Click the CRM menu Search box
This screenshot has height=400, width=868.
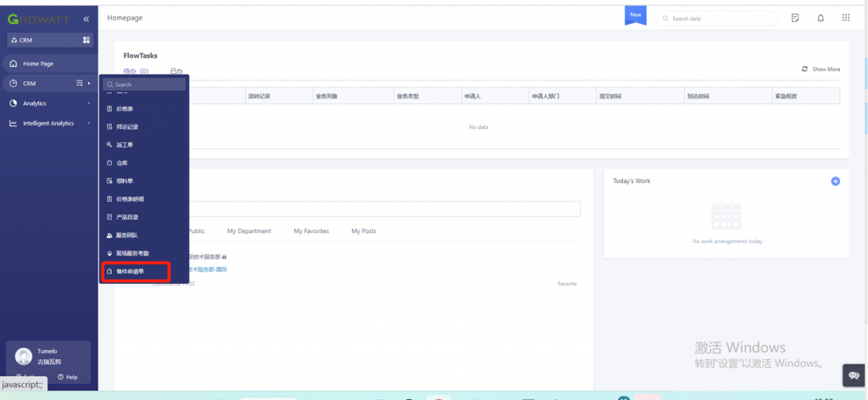(144, 84)
